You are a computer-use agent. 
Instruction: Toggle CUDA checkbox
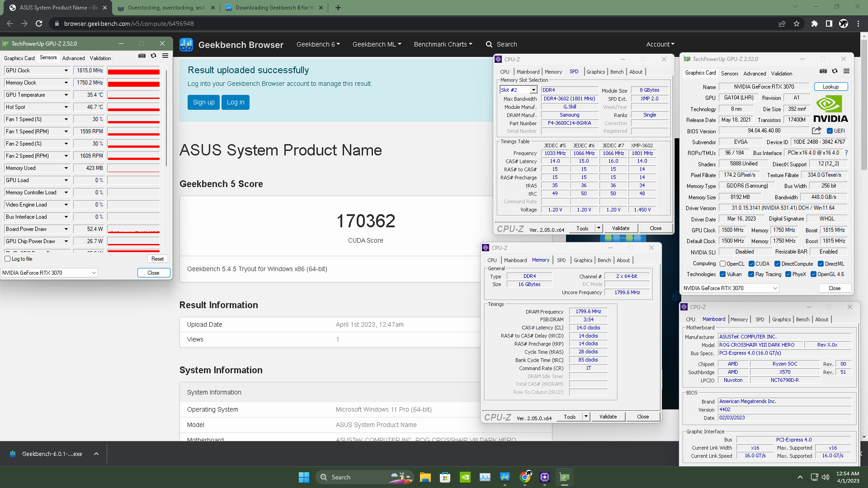point(752,264)
